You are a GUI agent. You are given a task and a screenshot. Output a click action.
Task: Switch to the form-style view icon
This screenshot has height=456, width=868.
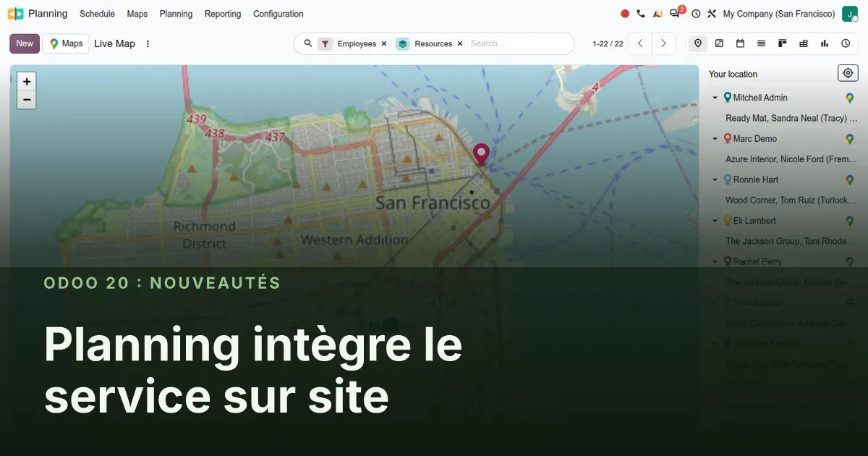(719, 43)
